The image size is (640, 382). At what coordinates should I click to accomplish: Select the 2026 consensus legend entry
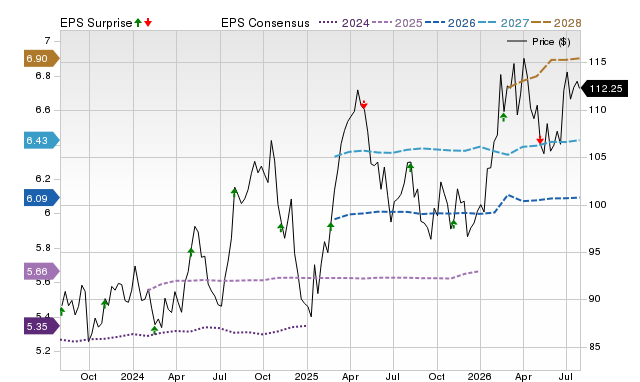tap(450, 23)
